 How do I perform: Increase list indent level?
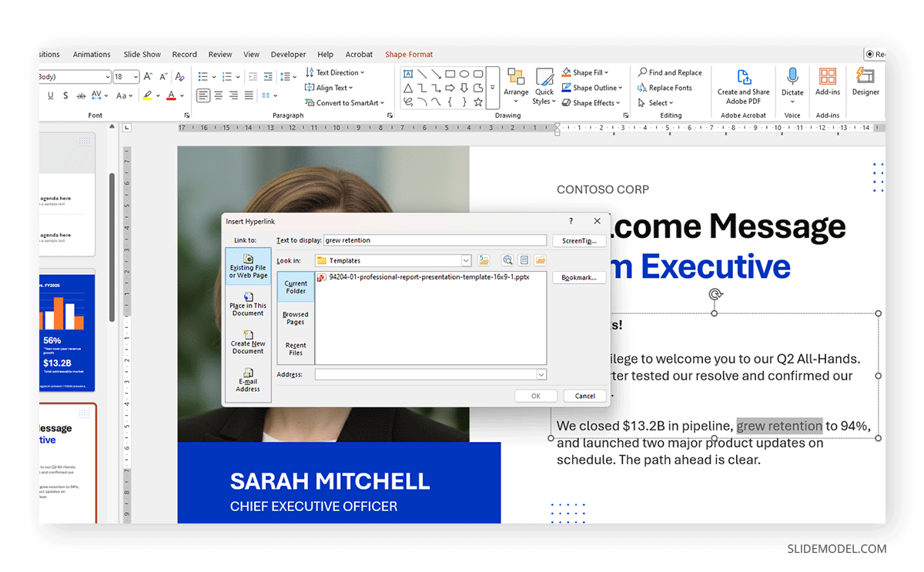point(268,76)
